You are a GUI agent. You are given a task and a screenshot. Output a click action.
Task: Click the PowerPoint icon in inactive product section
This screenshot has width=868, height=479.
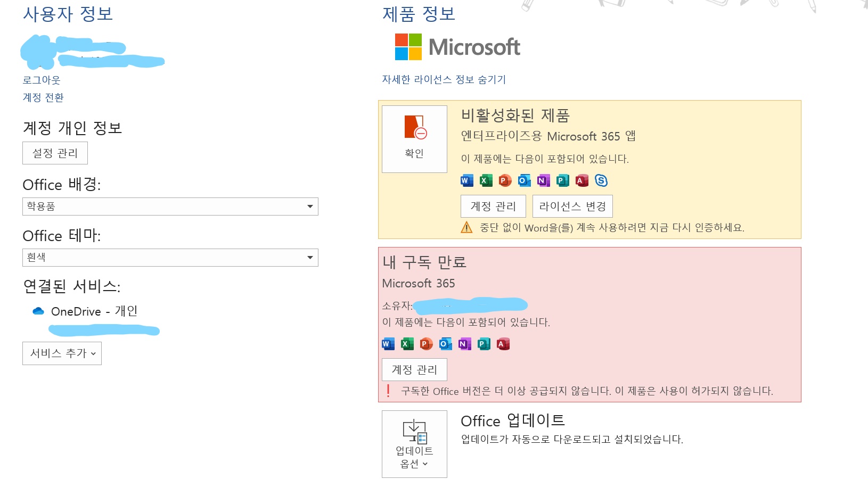click(x=505, y=180)
